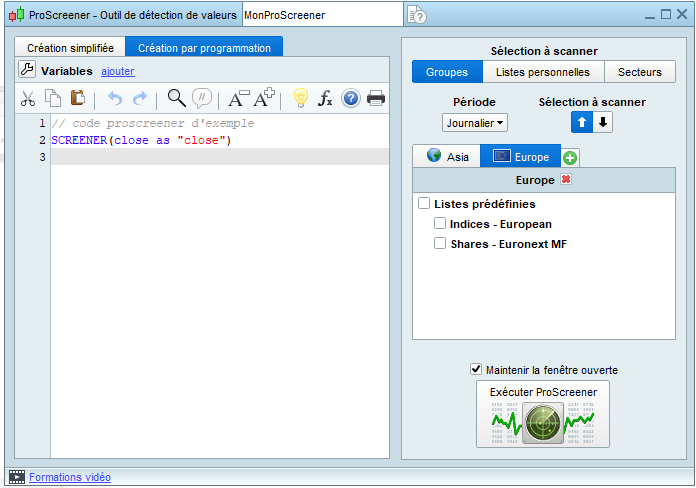Check the Listes prédéfinies checkbox

click(x=424, y=203)
